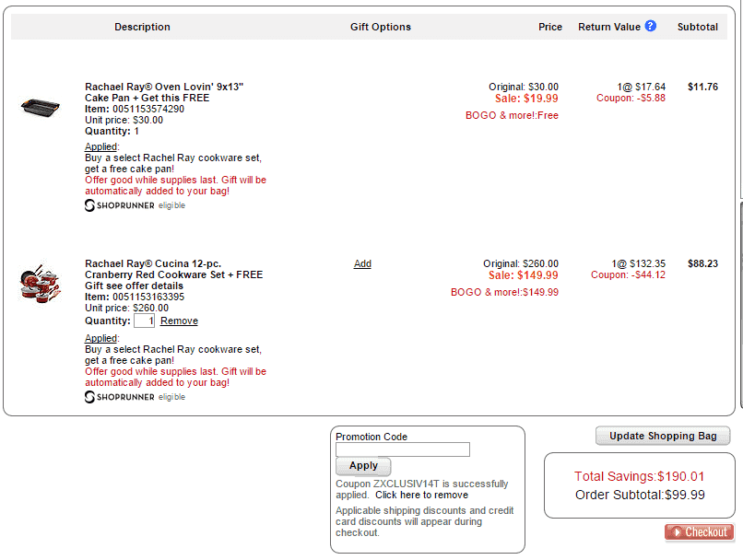Image resolution: width=743 pixels, height=560 pixels.
Task: Select the Cake Pan item number 0051153574290
Action: pos(148,109)
